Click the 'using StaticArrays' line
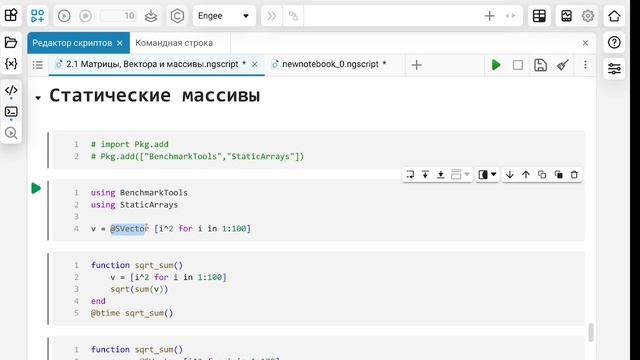640x360 pixels. click(x=134, y=204)
